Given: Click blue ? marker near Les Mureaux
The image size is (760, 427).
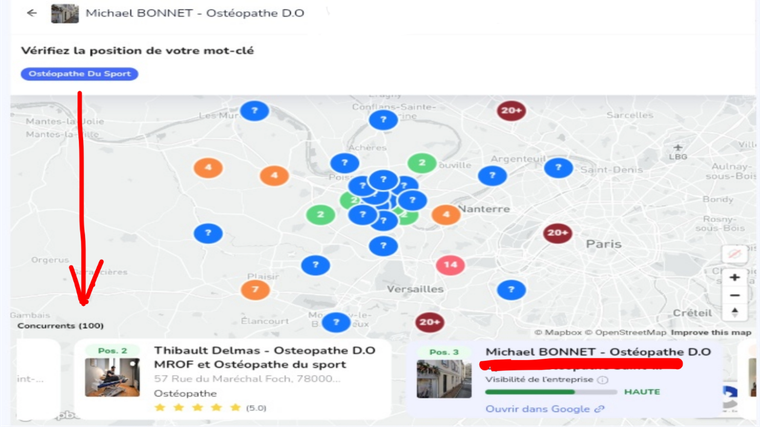Looking at the screenshot, I should point(254,111).
